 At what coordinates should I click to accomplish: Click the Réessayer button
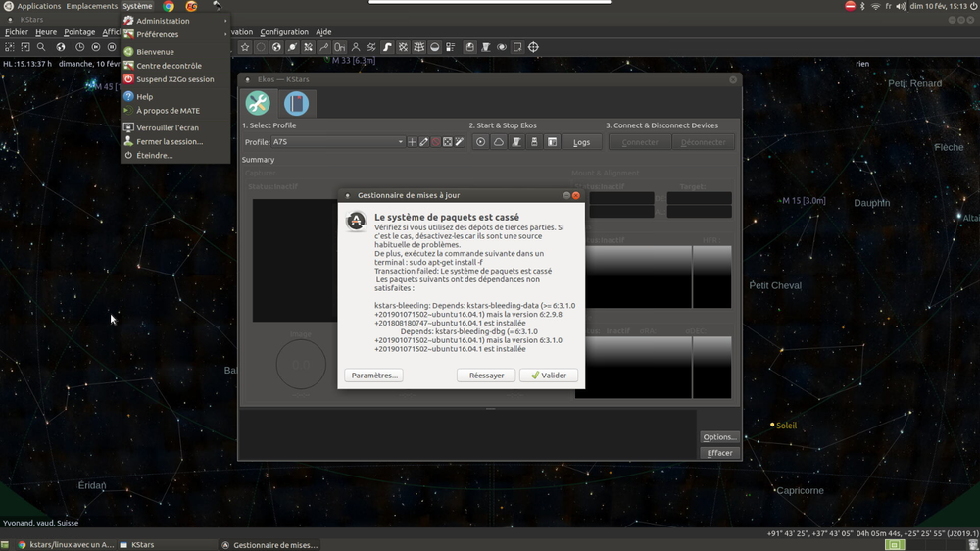click(486, 376)
